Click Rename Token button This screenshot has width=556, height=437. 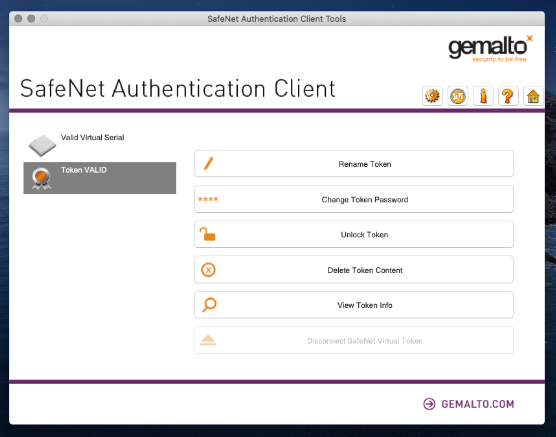click(354, 164)
